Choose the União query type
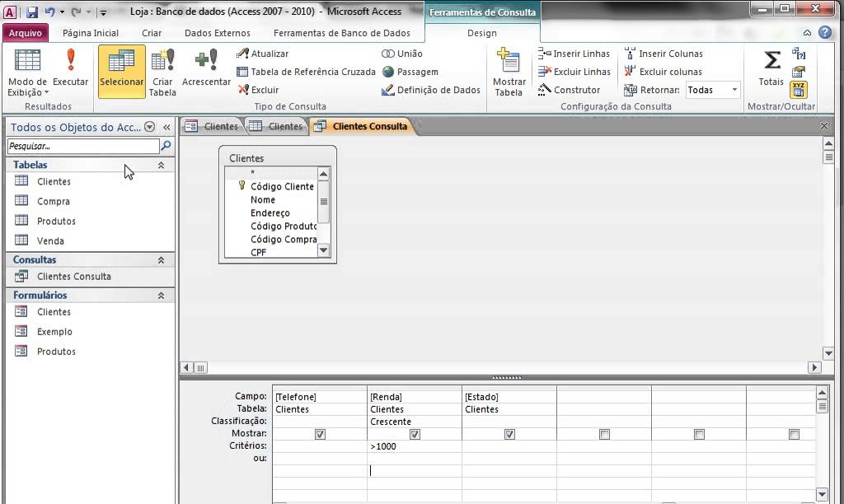 402,54
